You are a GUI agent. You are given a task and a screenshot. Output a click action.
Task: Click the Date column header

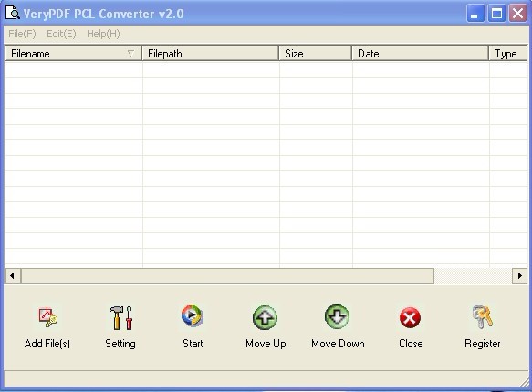coord(421,54)
